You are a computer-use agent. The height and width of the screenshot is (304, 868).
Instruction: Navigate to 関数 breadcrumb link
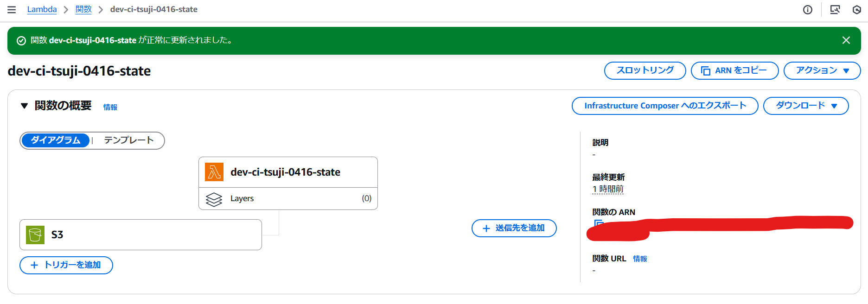pyautogui.click(x=83, y=9)
